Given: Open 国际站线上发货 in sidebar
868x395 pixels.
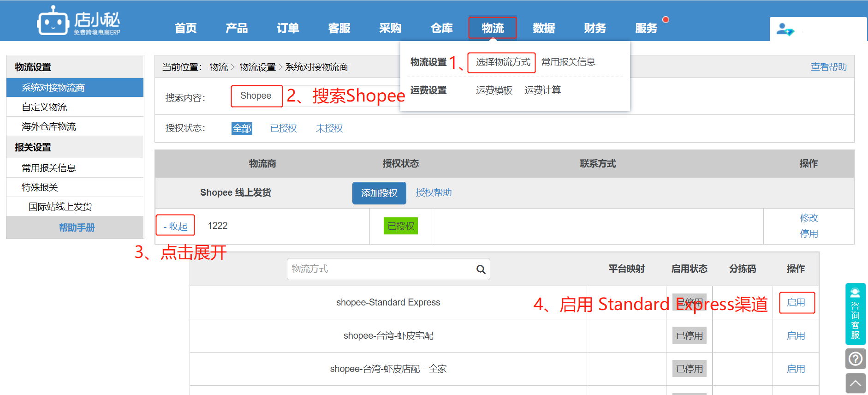Looking at the screenshot, I should [x=75, y=207].
